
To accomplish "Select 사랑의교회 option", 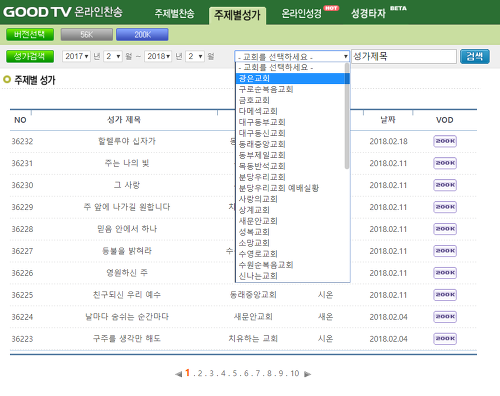I will (x=290, y=199).
